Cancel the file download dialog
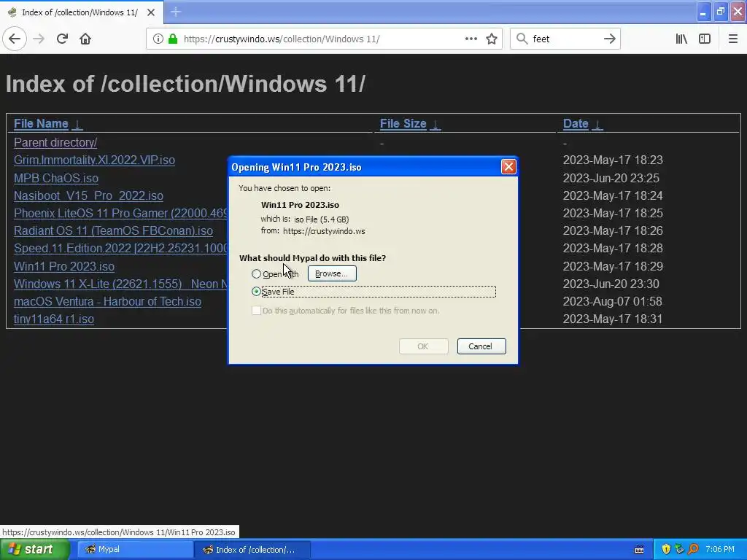 point(481,346)
